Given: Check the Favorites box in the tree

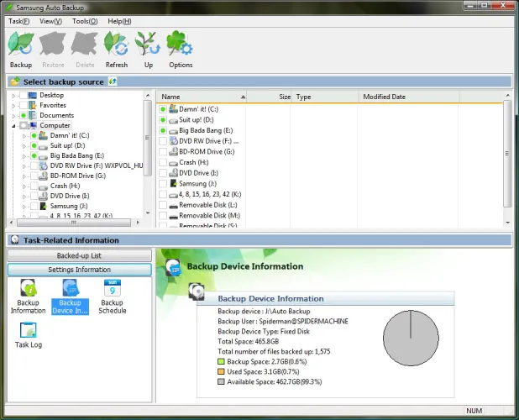Looking at the screenshot, I should point(24,105).
